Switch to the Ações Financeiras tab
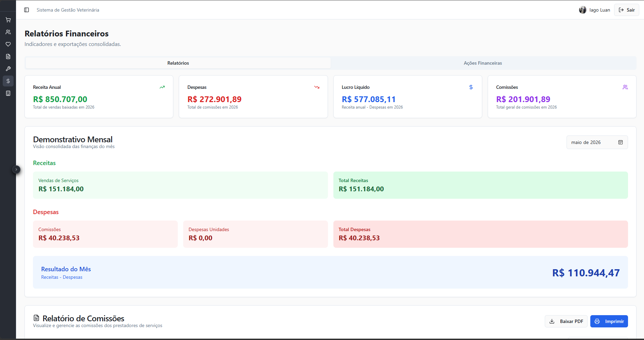Image resolution: width=644 pixels, height=340 pixels. pos(483,63)
